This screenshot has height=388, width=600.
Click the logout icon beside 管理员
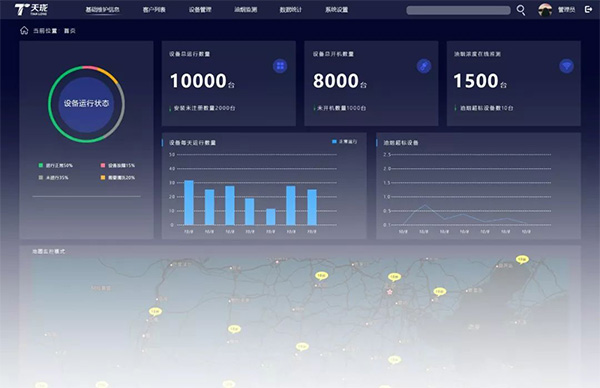589,10
